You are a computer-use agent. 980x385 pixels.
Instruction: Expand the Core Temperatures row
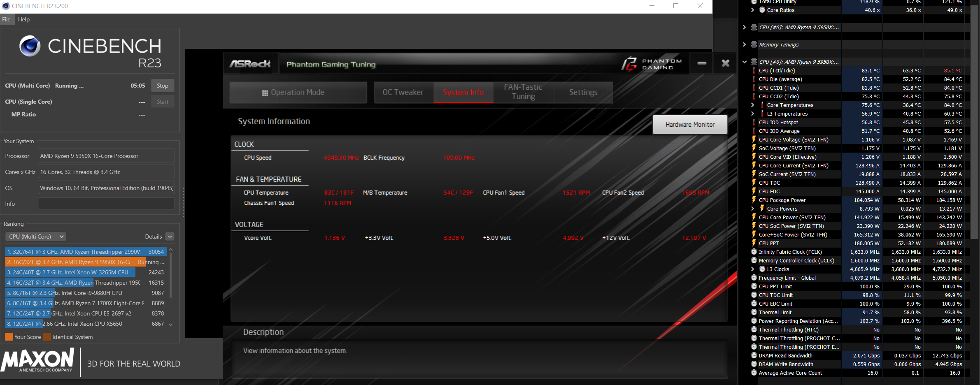point(752,105)
